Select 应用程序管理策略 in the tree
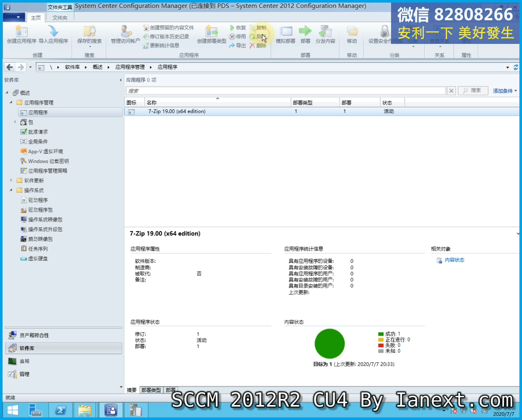Screen dimensions: 522x420 47,171
